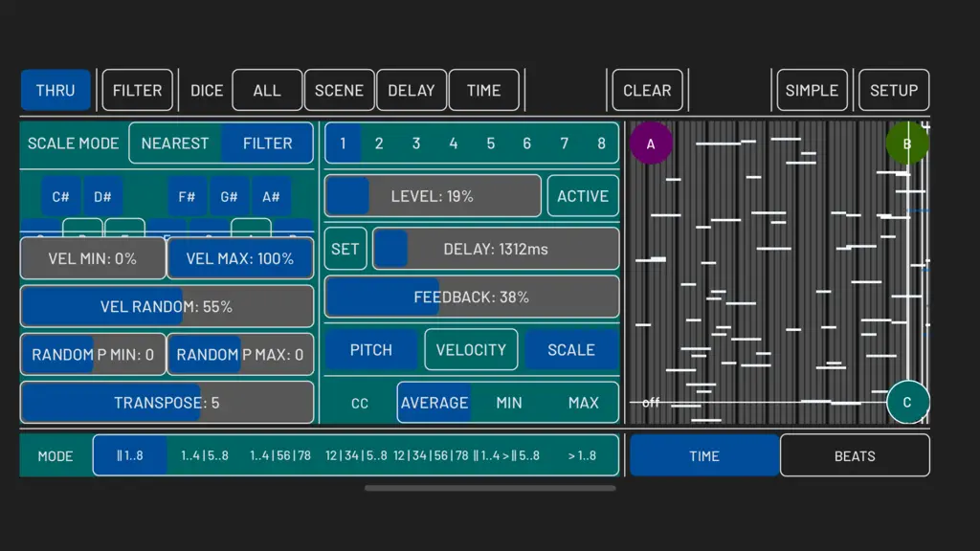Set the VEL RANDOM slider
Image resolution: width=980 pixels, height=551 pixels.
coord(167,306)
